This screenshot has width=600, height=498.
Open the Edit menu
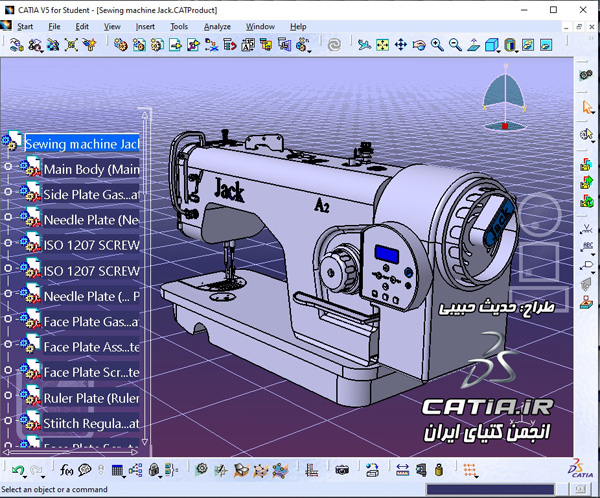pos(82,26)
